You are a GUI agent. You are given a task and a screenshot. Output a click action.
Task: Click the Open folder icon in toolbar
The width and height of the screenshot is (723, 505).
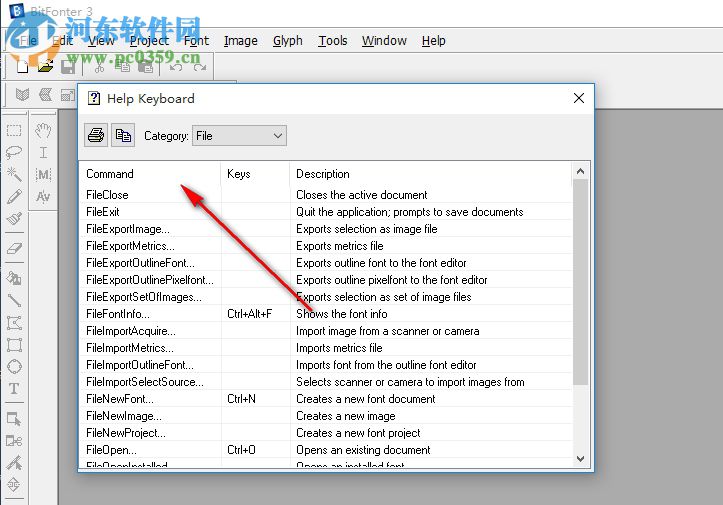[45, 67]
